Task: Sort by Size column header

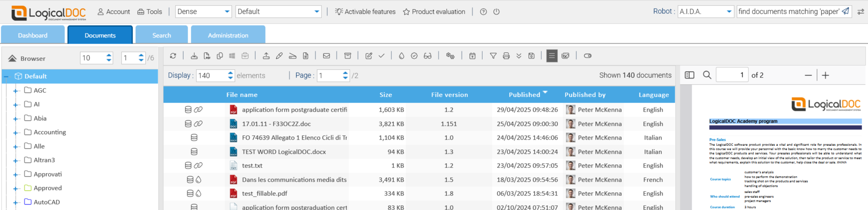Action: pos(386,95)
